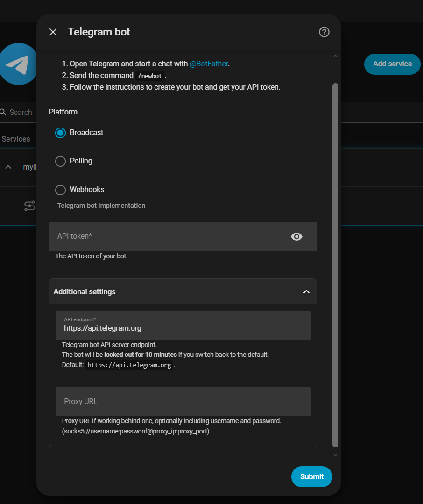Select the Polling platform option

60,161
